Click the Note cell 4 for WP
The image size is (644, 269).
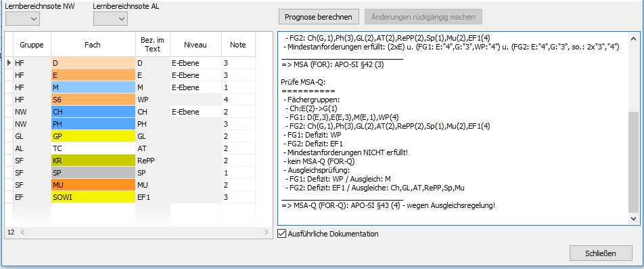click(x=238, y=99)
